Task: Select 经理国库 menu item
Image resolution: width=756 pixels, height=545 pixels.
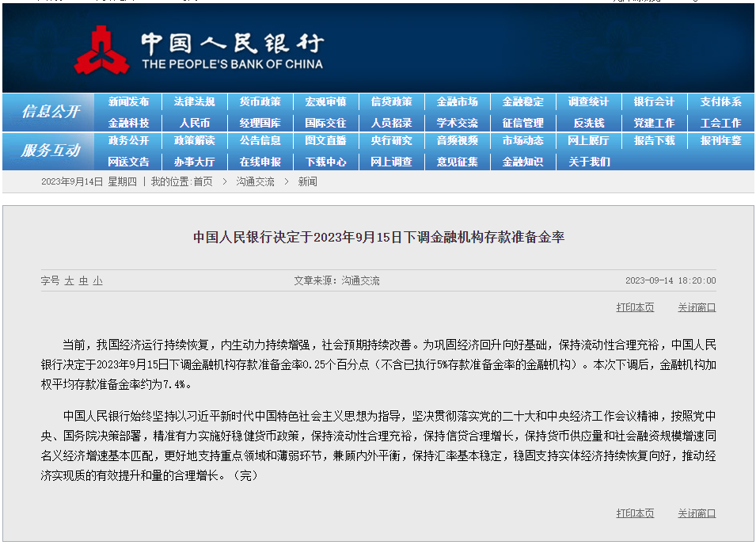Action: (260, 123)
